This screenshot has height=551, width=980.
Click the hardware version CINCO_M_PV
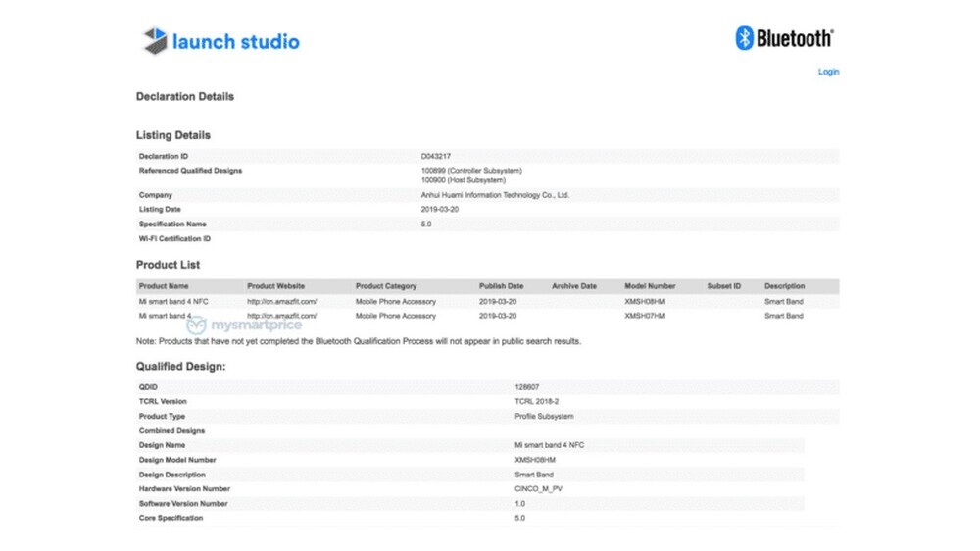coord(538,489)
